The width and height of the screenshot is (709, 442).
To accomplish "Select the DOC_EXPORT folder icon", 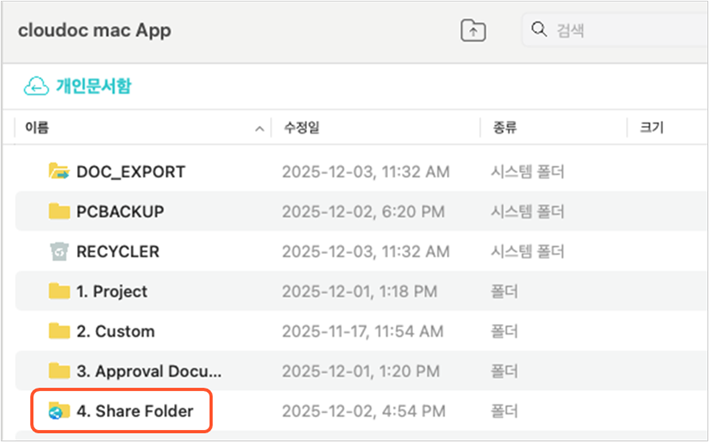I will pyautogui.click(x=59, y=171).
